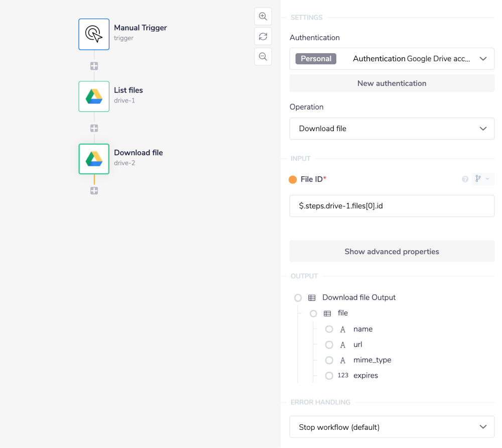Select the List files Google Drive step
The height and width of the screenshot is (448, 502).
(x=94, y=96)
